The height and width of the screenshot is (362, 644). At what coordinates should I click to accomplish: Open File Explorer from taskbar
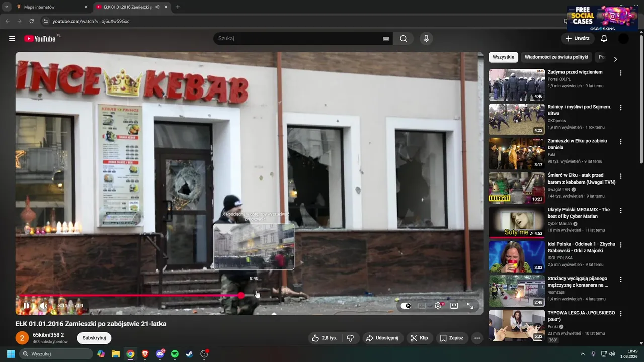(115, 354)
